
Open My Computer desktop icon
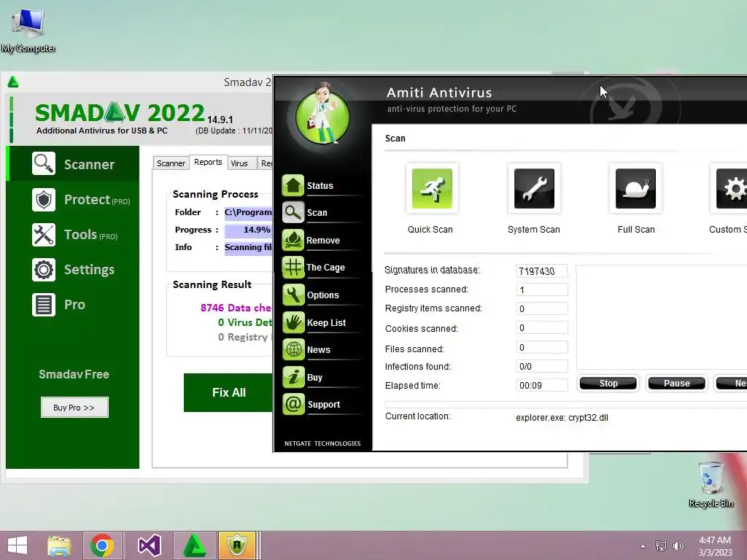[28, 29]
